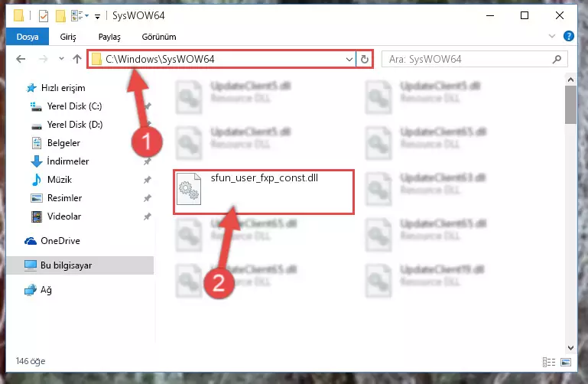Open Customize Quick Access Toolbar dropdown
This screenshot has height=384, width=588.
[x=97, y=17]
